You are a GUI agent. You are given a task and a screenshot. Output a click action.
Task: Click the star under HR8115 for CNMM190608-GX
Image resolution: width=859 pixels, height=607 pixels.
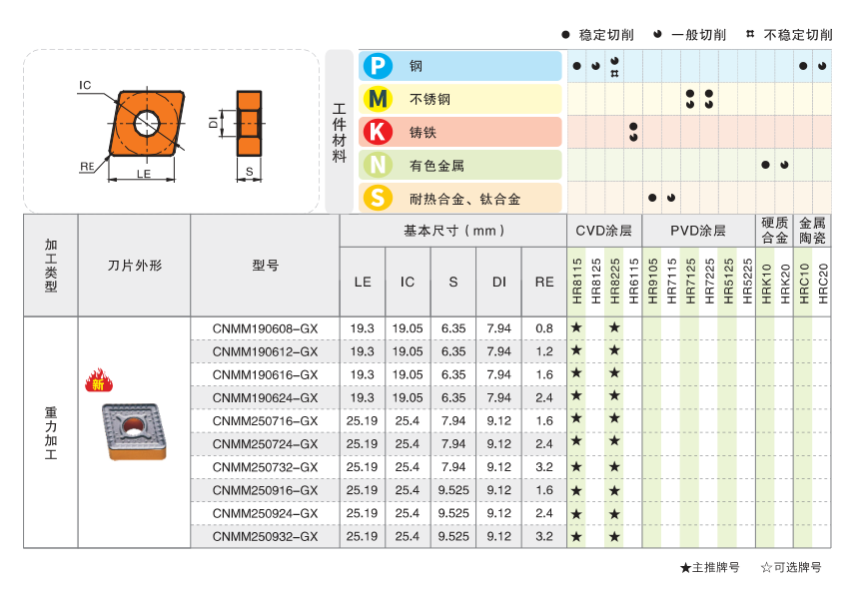point(576,328)
